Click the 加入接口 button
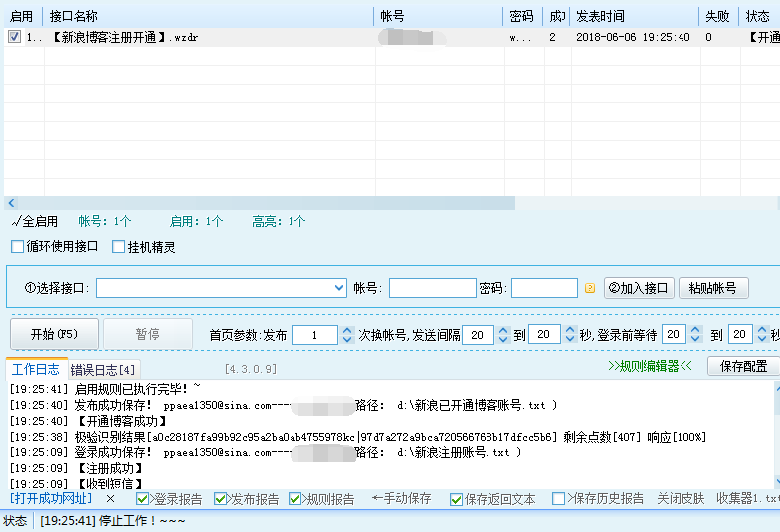The width and height of the screenshot is (780, 532). click(639, 288)
